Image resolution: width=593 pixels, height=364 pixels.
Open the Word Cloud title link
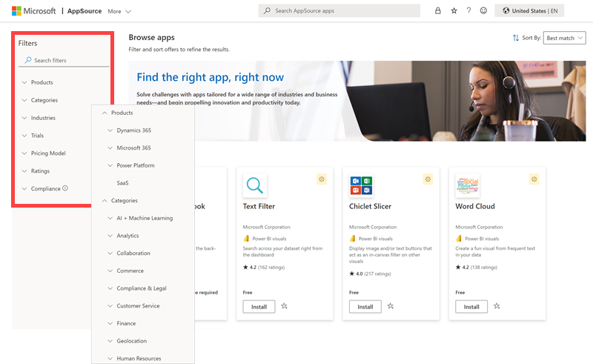pyautogui.click(x=475, y=206)
